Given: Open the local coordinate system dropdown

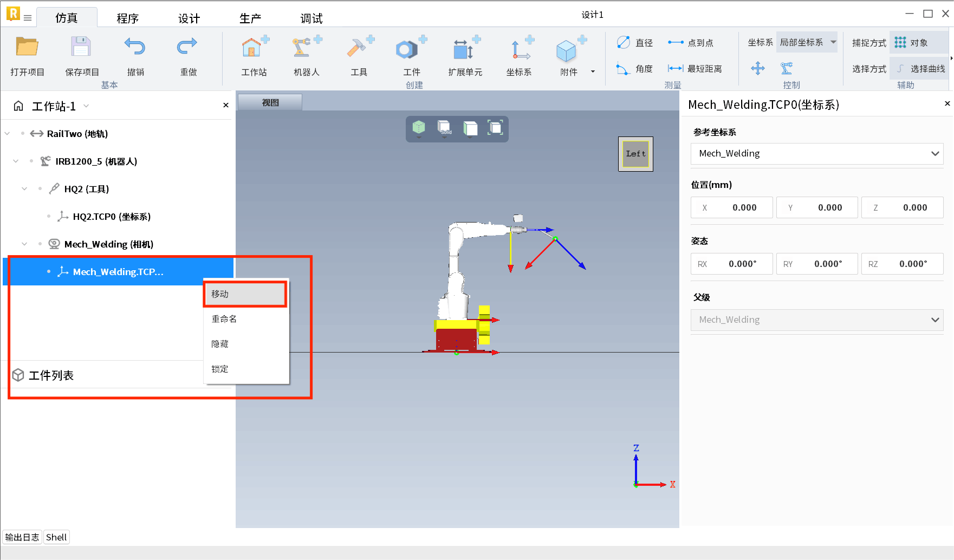Looking at the screenshot, I should [806, 43].
